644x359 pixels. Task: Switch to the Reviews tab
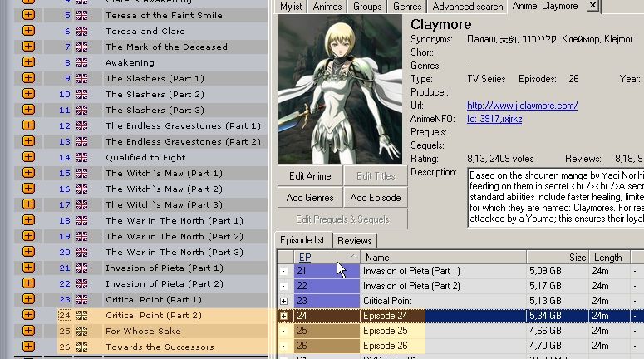click(355, 241)
